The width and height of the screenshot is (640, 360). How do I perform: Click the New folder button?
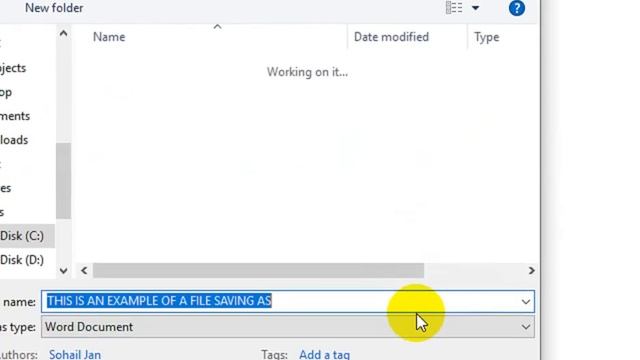(54, 8)
